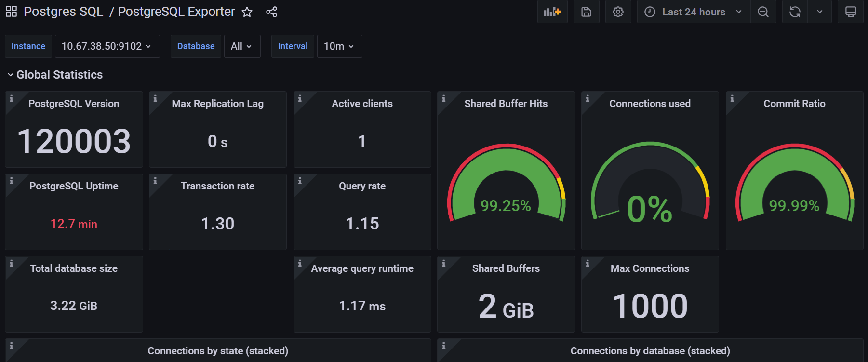This screenshot has width=868, height=362.
Task: Click the 2 GiB shared buffers value
Action: pyautogui.click(x=506, y=306)
